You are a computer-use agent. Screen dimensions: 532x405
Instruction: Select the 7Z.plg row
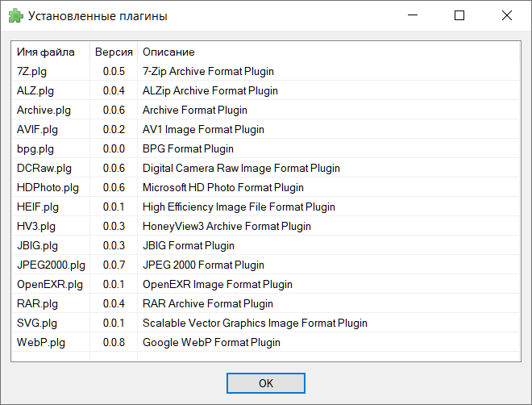tap(266, 71)
